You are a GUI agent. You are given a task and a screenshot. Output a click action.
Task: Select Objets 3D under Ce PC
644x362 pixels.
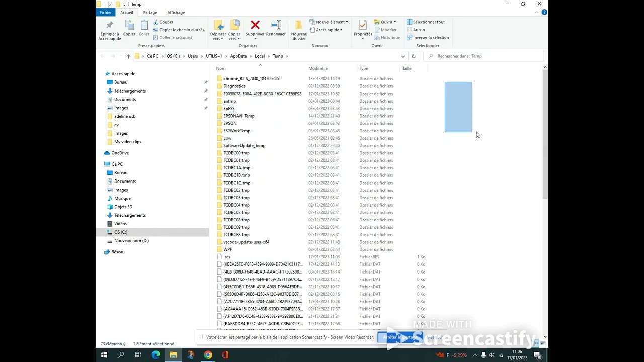tap(123, 207)
